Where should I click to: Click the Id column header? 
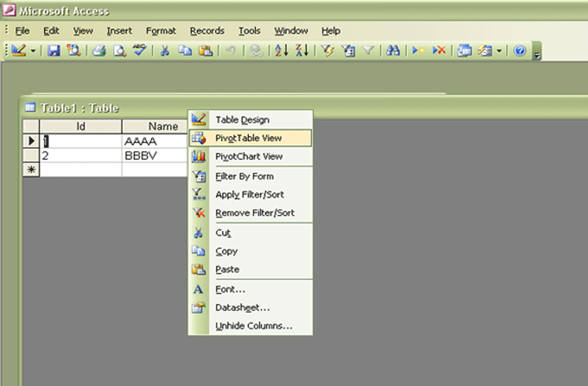pos(80,126)
